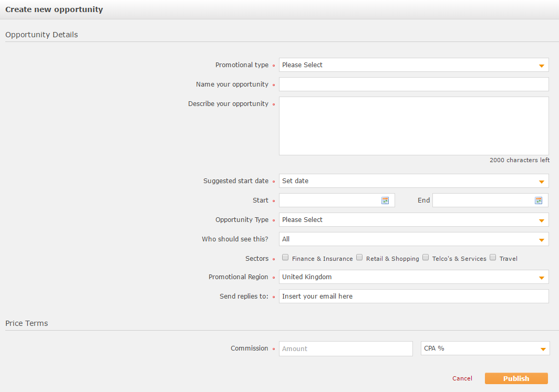Viewport: 559px width, 392px height.
Task: Open the Who should see this dropdown
Action: point(413,239)
